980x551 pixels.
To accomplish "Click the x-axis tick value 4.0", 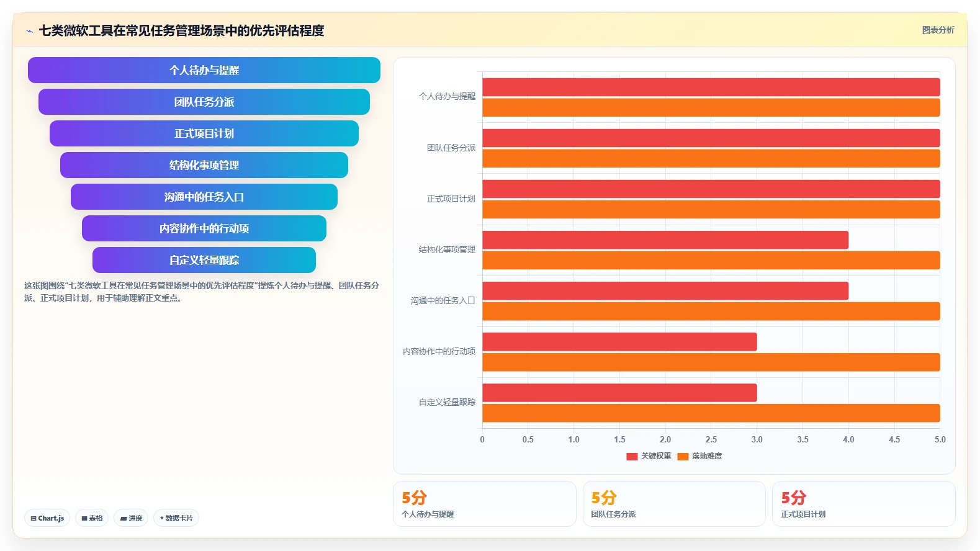I will 848,439.
